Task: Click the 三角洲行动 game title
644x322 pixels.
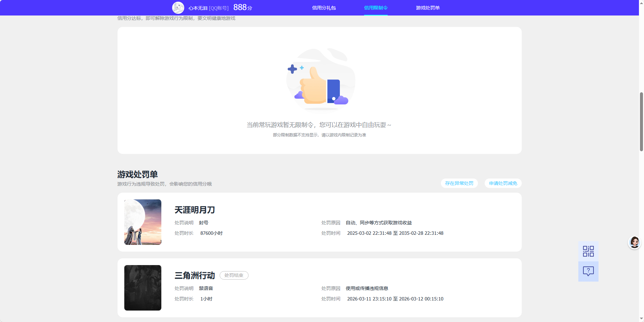Action: point(195,276)
